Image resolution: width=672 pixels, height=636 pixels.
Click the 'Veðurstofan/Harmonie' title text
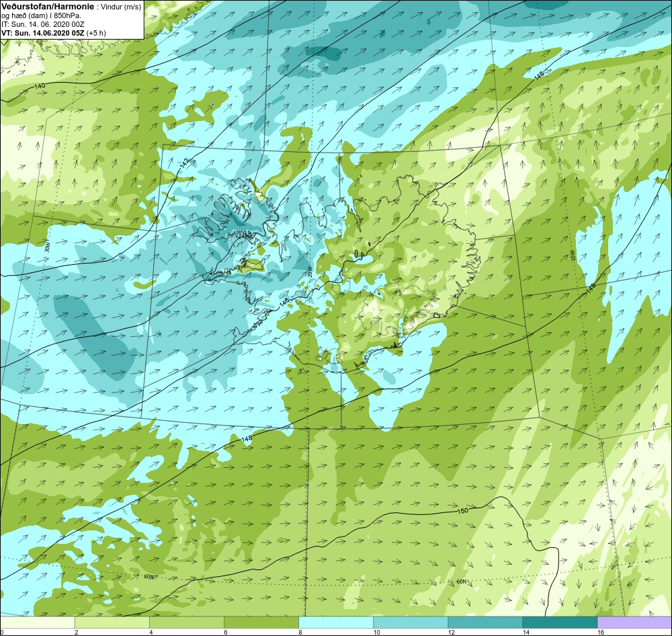48,7
